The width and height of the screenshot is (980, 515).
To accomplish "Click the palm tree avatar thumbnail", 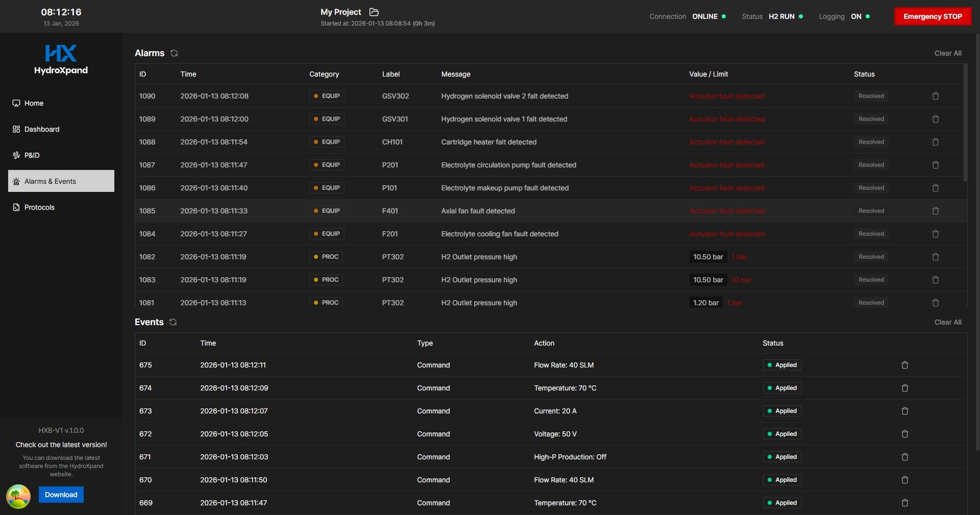I will point(18,496).
